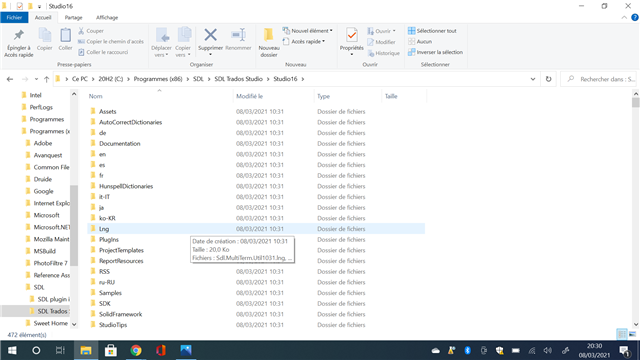Viewport: 640px width, 360px height.
Task: Click Aucun to deselect all
Action: (x=420, y=41)
